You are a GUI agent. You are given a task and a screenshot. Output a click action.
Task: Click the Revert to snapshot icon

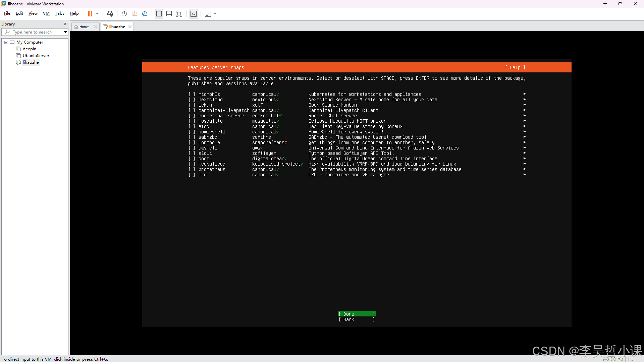pyautogui.click(x=135, y=14)
